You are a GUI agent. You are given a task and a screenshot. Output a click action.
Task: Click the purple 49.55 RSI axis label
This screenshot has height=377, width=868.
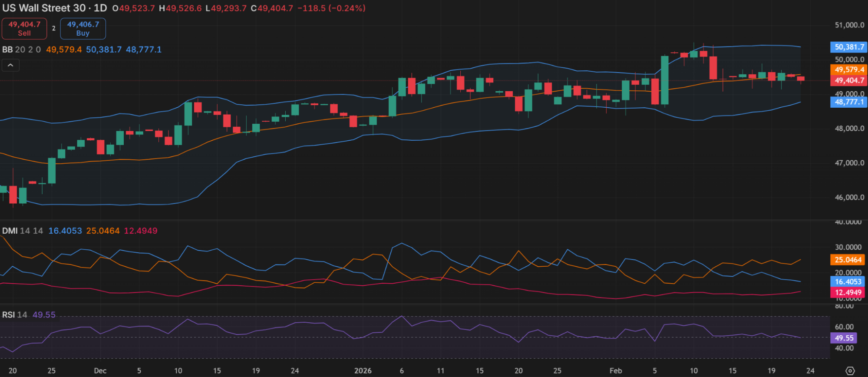point(844,337)
